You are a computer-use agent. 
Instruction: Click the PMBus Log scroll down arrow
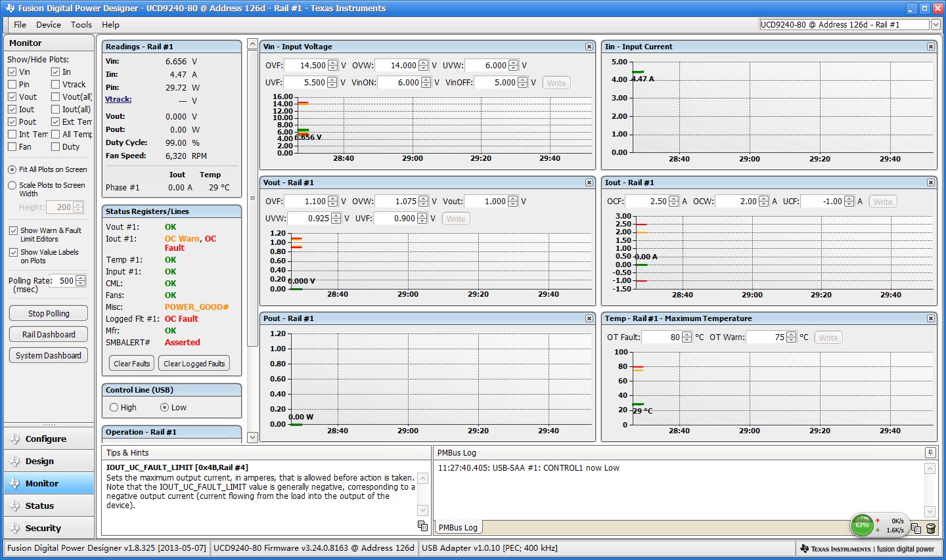(x=930, y=512)
